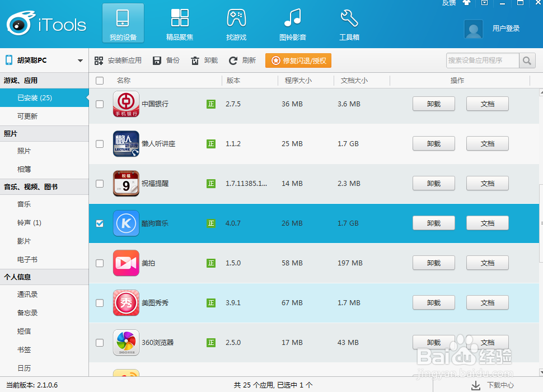Click the 360浏览器 pinwheel app icon

click(x=126, y=343)
